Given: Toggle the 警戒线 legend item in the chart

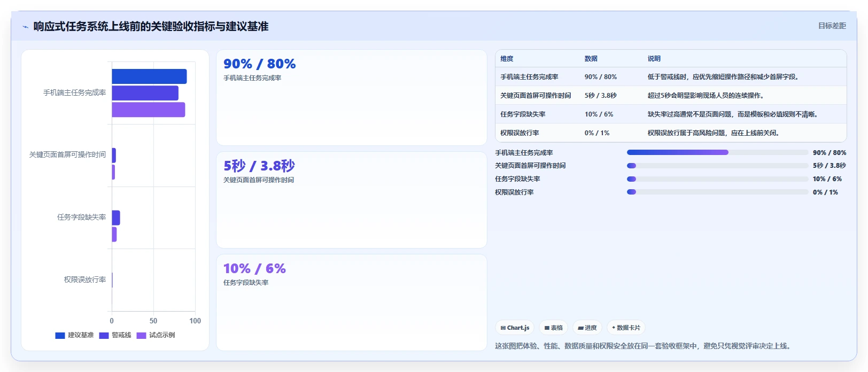Looking at the screenshot, I should click(115, 335).
